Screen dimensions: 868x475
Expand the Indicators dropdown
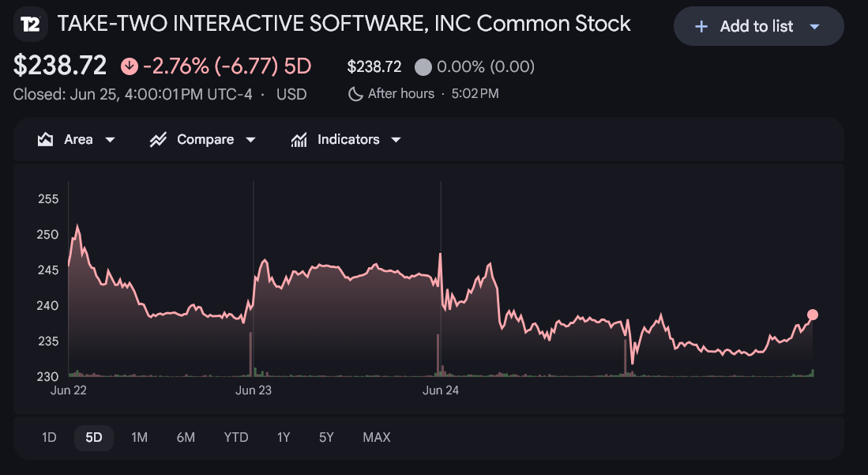pos(396,140)
